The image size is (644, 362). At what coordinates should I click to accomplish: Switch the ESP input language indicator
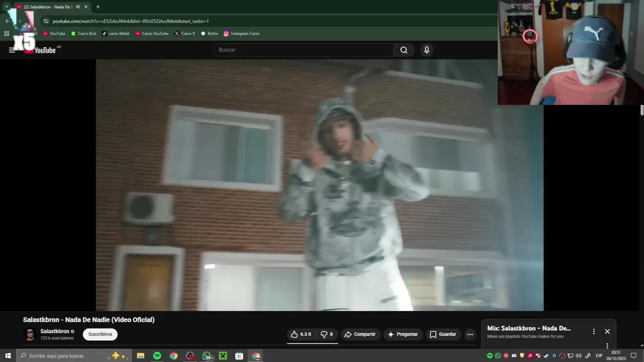(x=599, y=355)
